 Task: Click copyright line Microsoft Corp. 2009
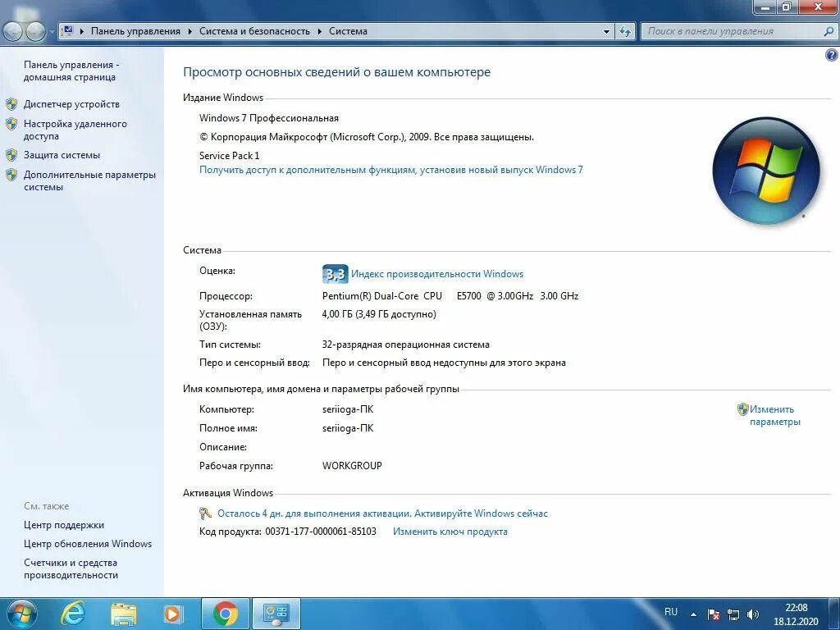click(367, 137)
